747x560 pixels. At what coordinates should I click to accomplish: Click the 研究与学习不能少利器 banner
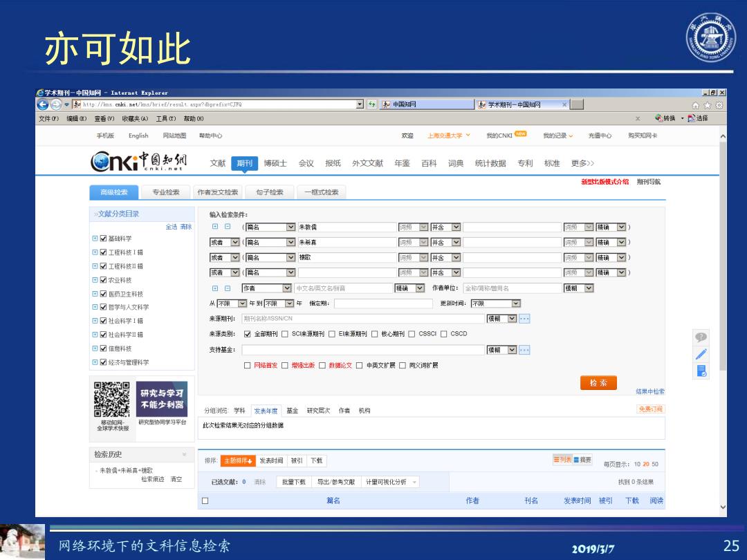[x=162, y=399]
